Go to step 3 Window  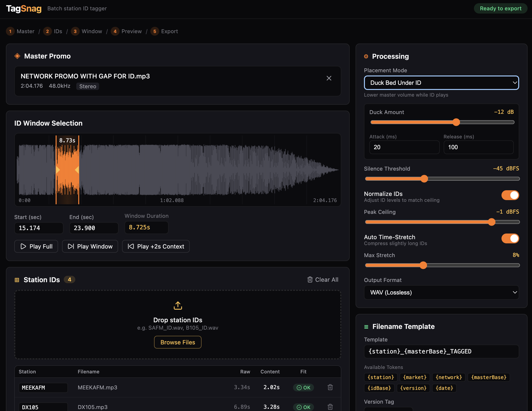pyautogui.click(x=86, y=31)
